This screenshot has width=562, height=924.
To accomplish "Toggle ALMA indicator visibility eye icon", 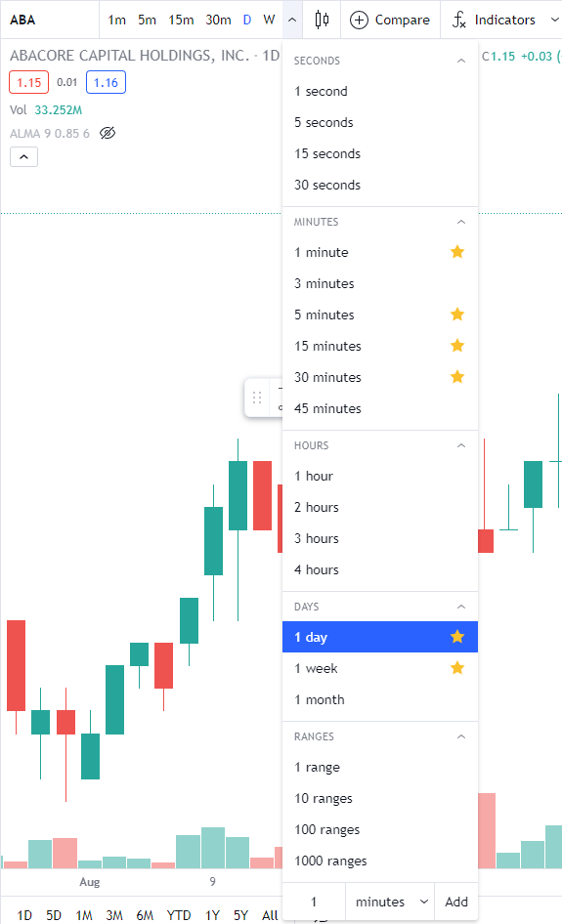I will (x=108, y=133).
